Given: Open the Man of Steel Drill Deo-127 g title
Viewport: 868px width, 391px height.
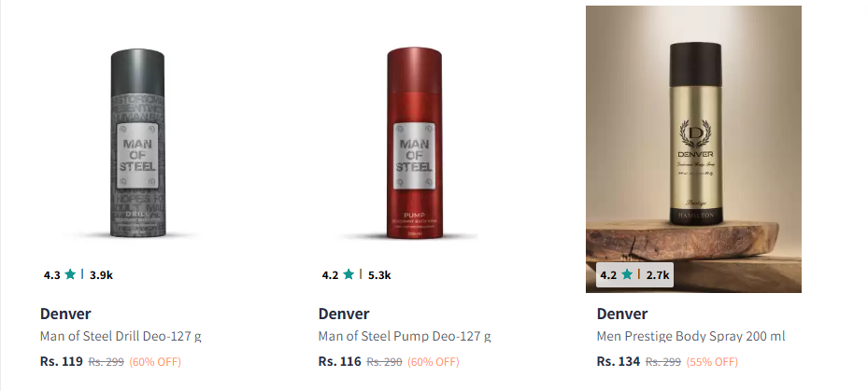Looking at the screenshot, I should click(121, 336).
